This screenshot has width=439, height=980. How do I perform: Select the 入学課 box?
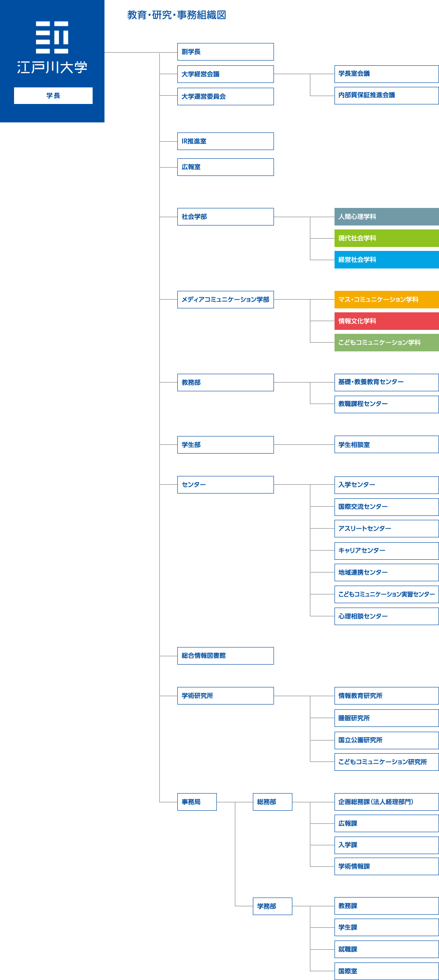click(387, 845)
